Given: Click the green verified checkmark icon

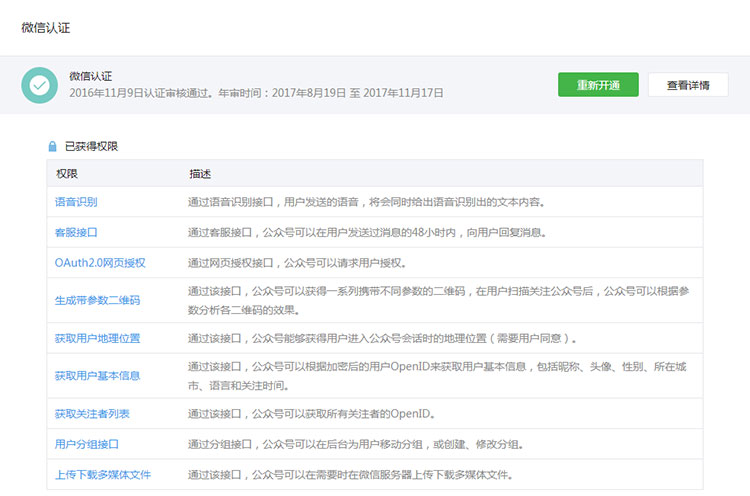Looking at the screenshot, I should click(39, 85).
